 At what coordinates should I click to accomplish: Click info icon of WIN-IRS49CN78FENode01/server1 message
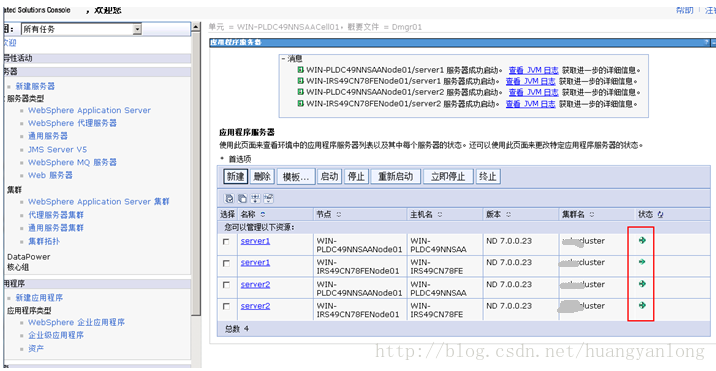point(300,80)
